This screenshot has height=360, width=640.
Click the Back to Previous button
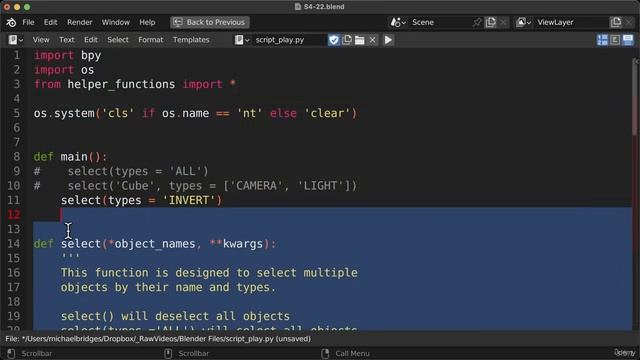[x=209, y=22]
